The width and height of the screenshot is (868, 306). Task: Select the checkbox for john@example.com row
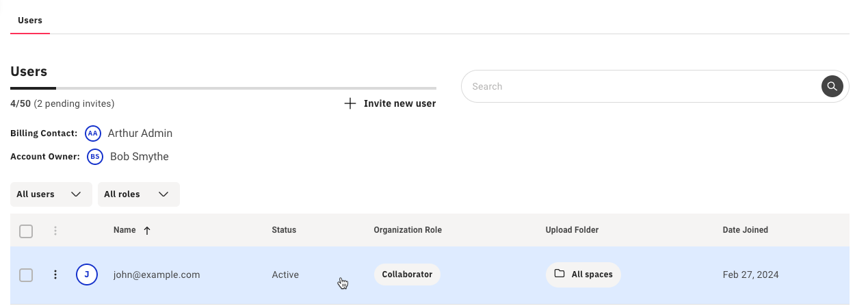point(26,275)
